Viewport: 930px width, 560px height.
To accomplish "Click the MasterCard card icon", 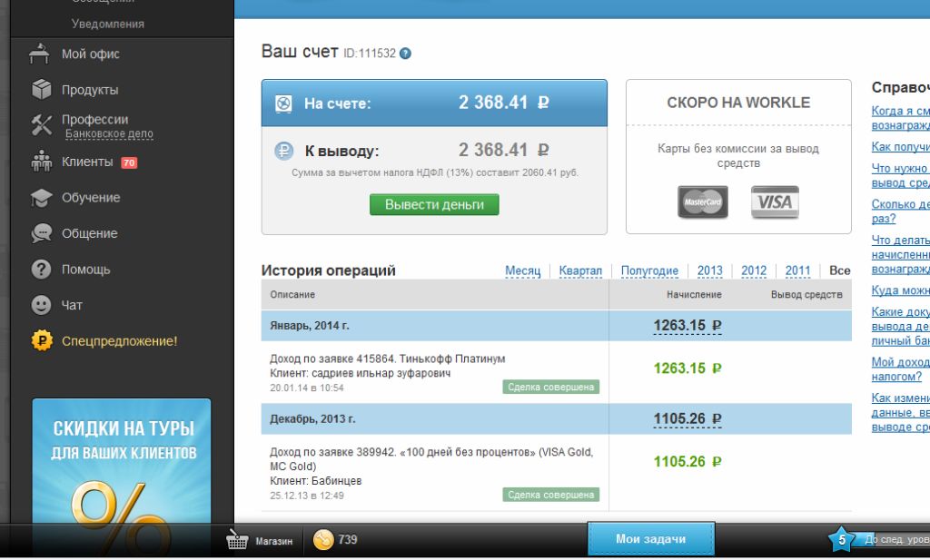I will click(703, 202).
